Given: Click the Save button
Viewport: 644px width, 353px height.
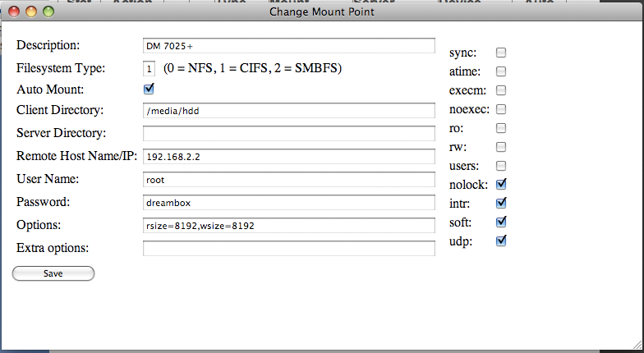Looking at the screenshot, I should [53, 273].
